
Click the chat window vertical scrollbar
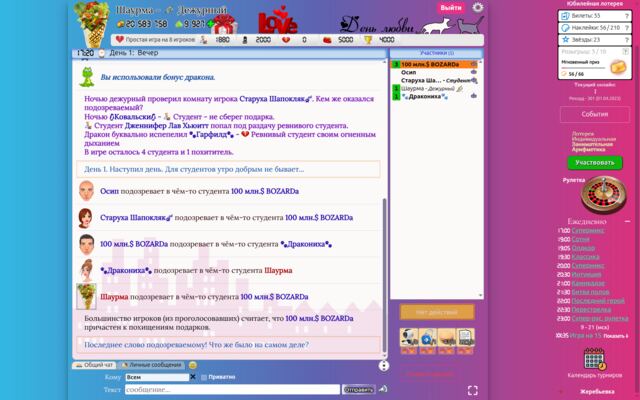point(384,276)
